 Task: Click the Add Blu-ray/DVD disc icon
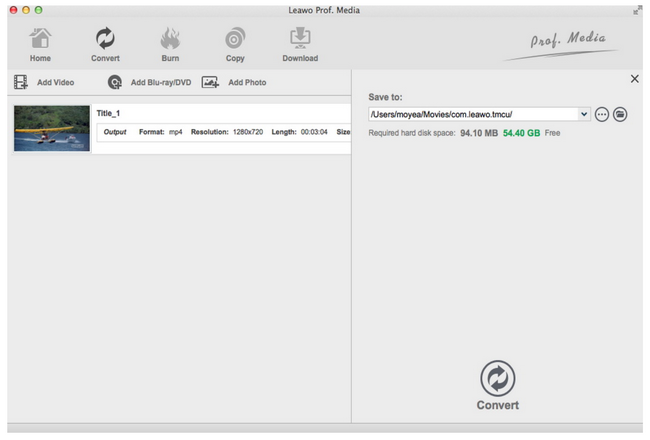(115, 82)
